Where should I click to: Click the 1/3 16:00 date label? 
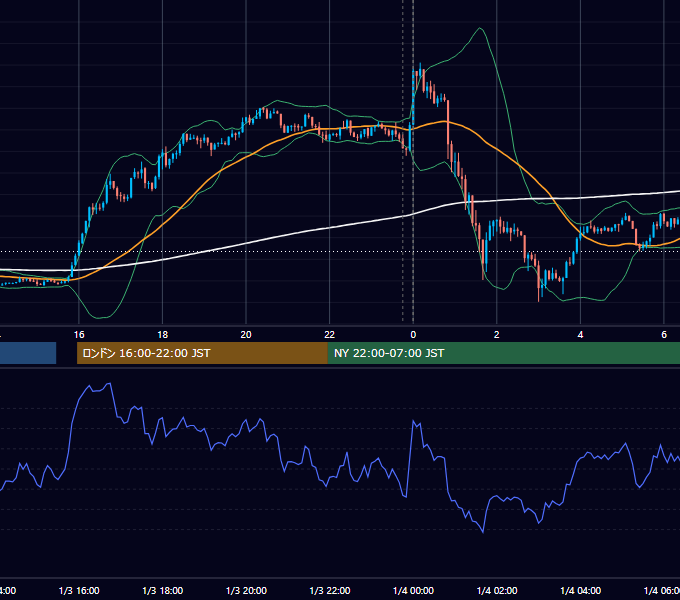coord(79,590)
